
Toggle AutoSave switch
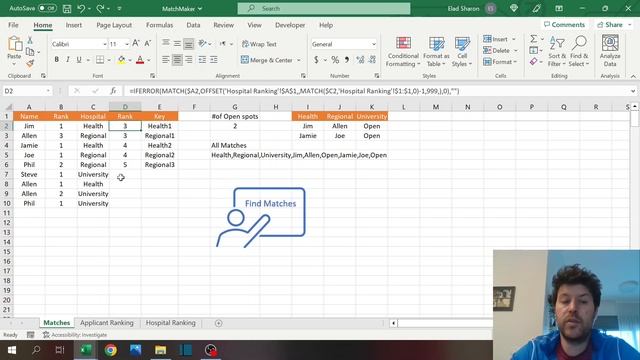click(47, 8)
